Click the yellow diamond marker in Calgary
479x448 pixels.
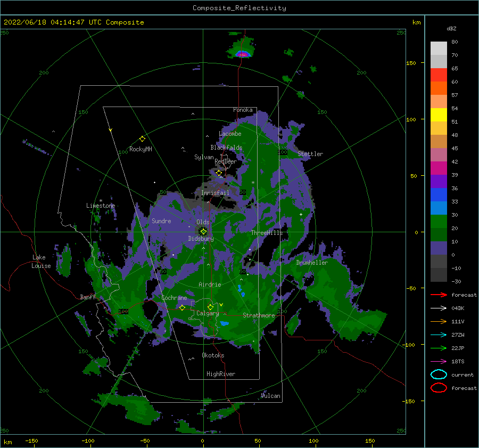coord(210,307)
